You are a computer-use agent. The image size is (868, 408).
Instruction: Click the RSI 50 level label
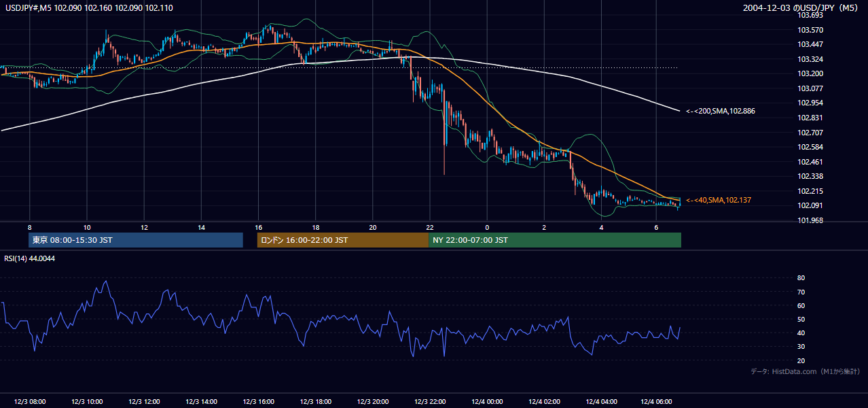pyautogui.click(x=801, y=319)
